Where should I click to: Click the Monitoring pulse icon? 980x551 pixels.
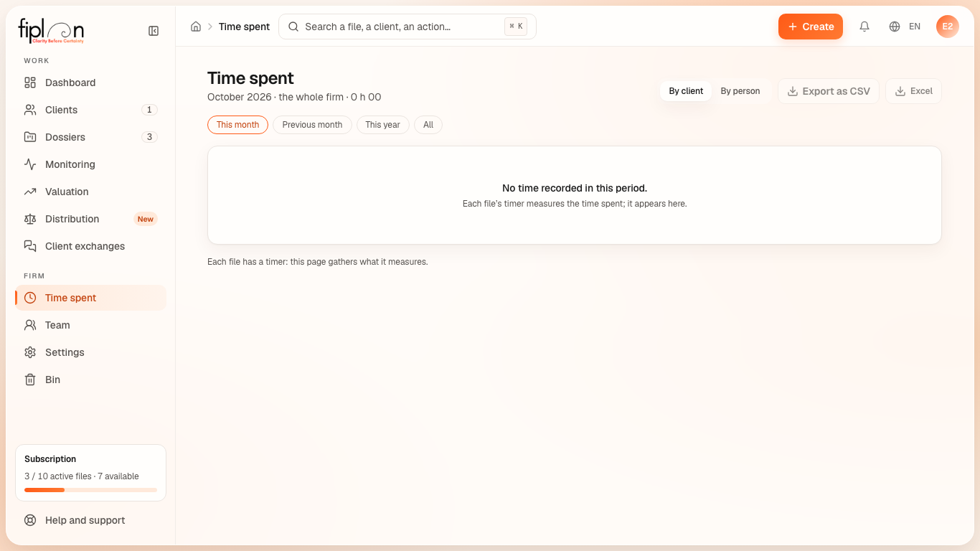30,164
